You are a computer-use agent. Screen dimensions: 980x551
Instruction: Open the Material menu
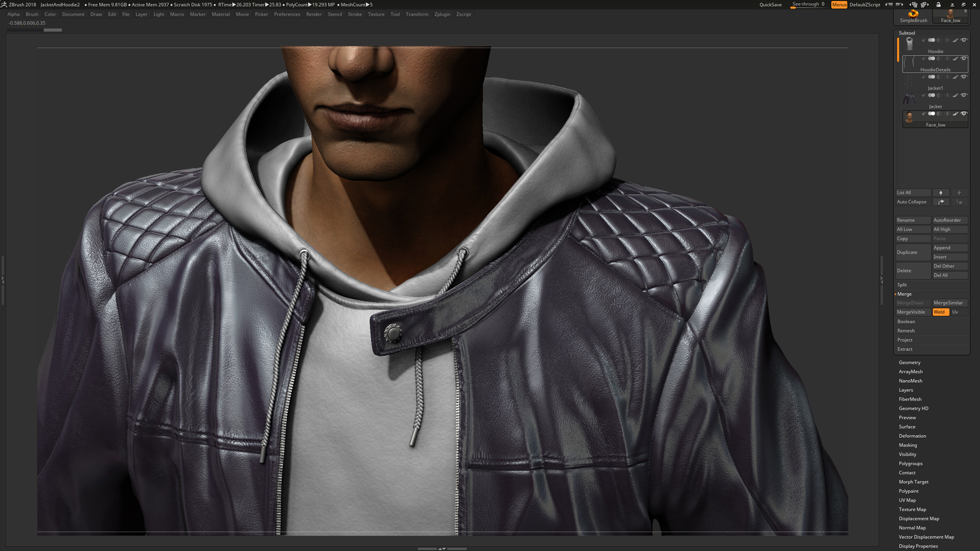[x=220, y=14]
